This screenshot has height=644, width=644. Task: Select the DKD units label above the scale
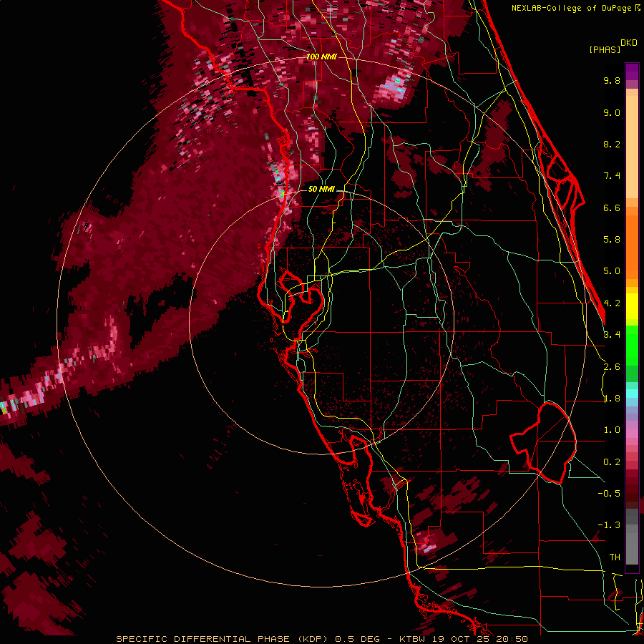628,43
